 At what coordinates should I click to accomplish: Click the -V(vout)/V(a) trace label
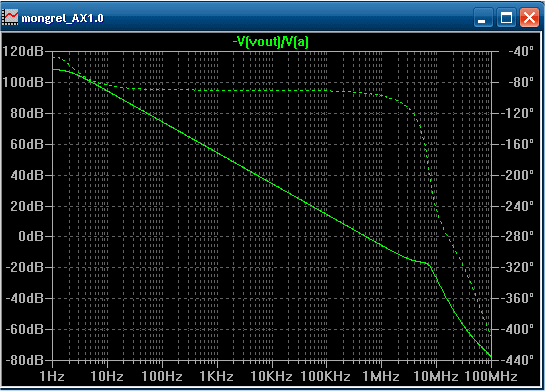point(271,42)
